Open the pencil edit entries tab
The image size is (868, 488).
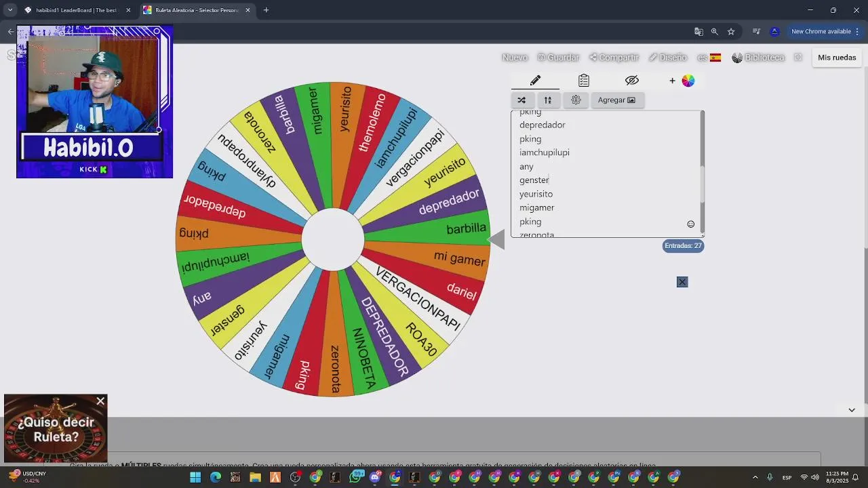[535, 81]
